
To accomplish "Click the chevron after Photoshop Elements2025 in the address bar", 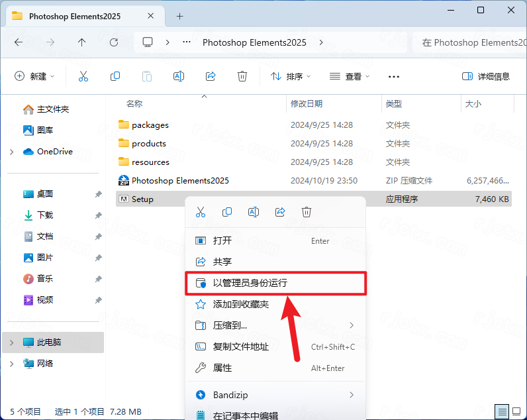I will coord(321,42).
